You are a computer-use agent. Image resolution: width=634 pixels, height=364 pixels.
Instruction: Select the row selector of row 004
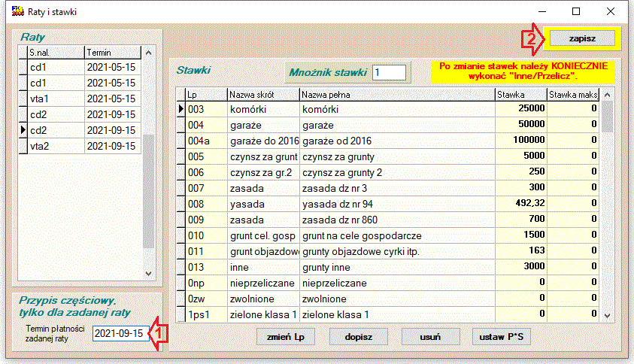[180, 125]
